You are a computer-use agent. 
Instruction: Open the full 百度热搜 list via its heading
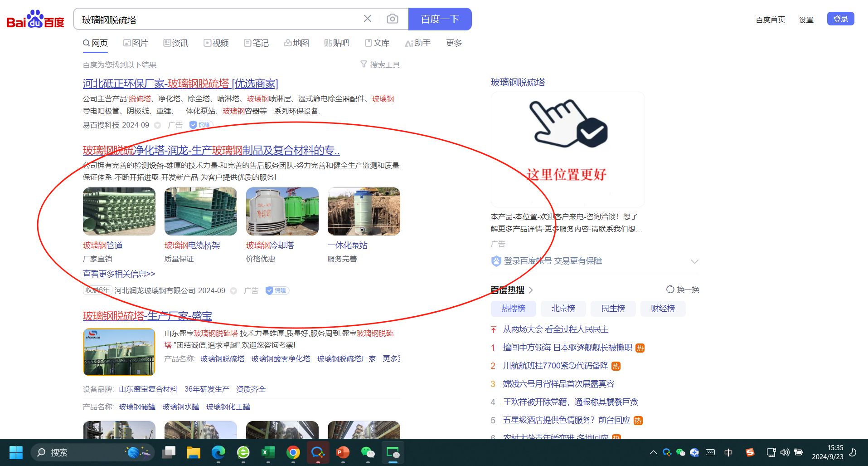pyautogui.click(x=511, y=290)
